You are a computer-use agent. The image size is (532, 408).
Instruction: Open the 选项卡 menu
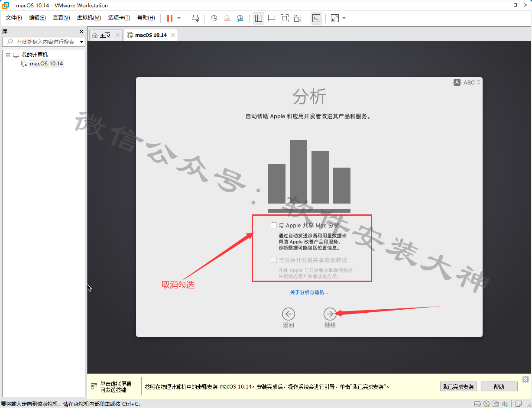(119, 18)
